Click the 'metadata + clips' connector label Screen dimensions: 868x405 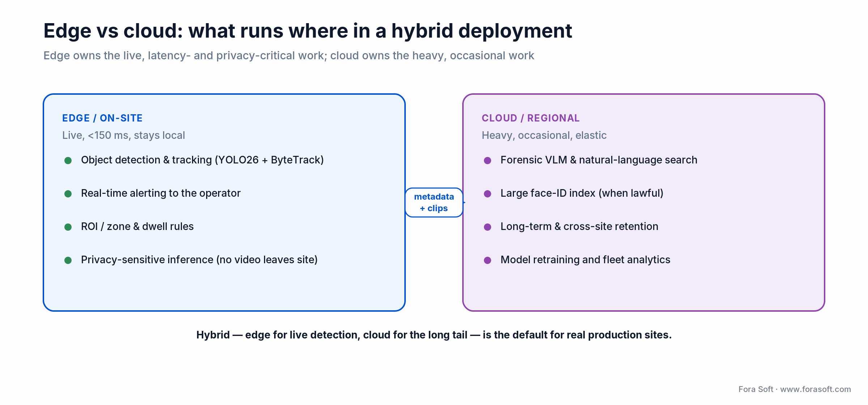pyautogui.click(x=434, y=202)
